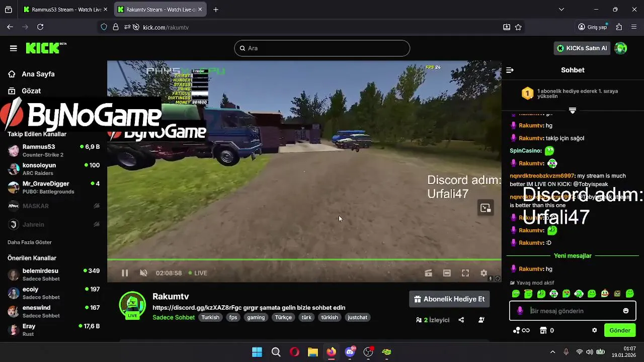This screenshot has height=362, width=644.
Task: Open the browser tab list dropdown
Action: point(561,10)
